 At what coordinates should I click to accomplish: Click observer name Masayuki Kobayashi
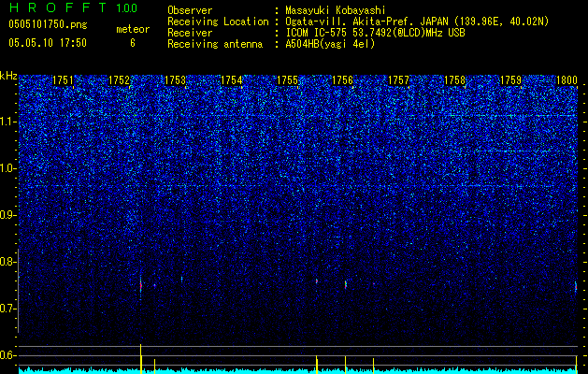336,10
